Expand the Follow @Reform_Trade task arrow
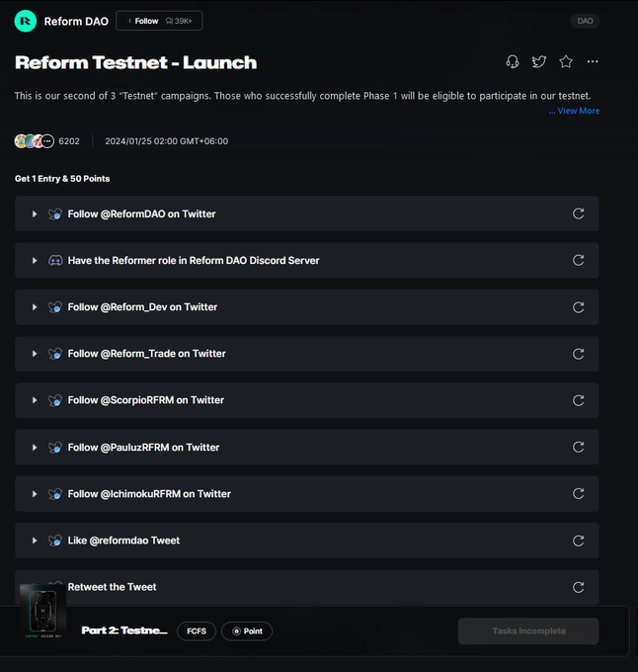 (35, 354)
